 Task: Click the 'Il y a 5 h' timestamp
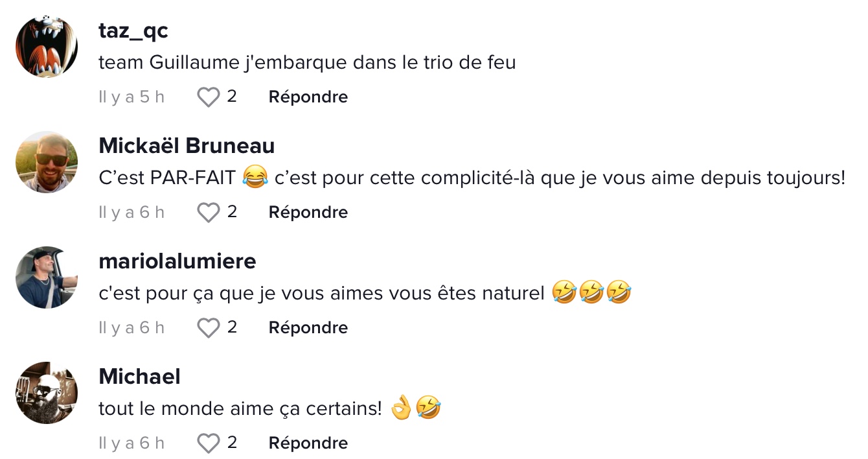[x=131, y=97]
